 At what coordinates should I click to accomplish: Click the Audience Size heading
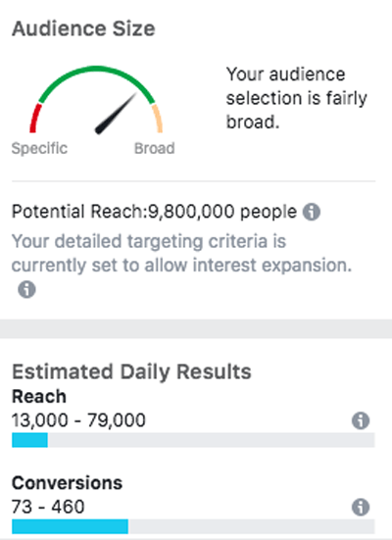pos(83,28)
